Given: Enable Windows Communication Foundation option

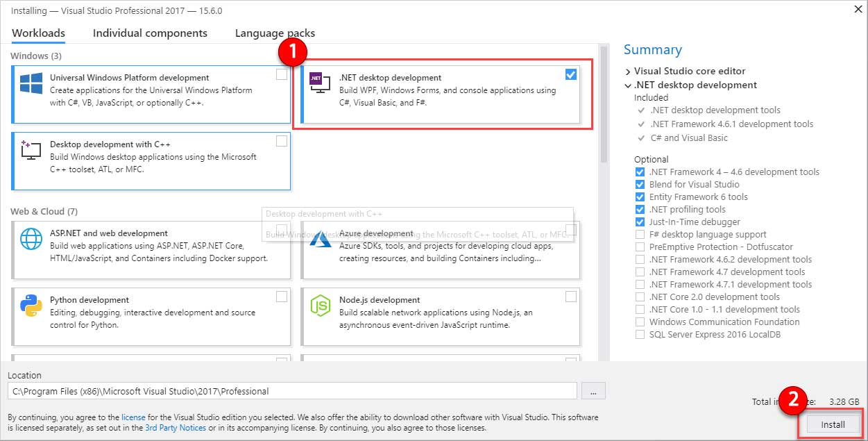Looking at the screenshot, I should tap(640, 322).
